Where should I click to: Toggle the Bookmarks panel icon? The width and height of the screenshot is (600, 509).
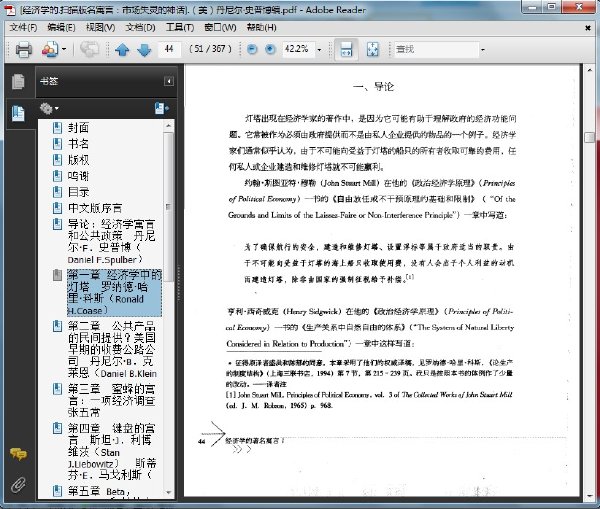[18, 113]
